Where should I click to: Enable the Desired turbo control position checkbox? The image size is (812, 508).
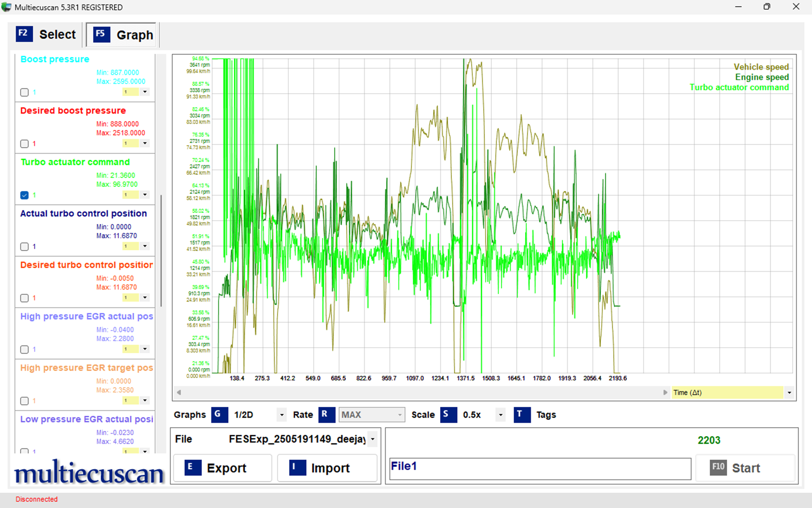(24, 298)
